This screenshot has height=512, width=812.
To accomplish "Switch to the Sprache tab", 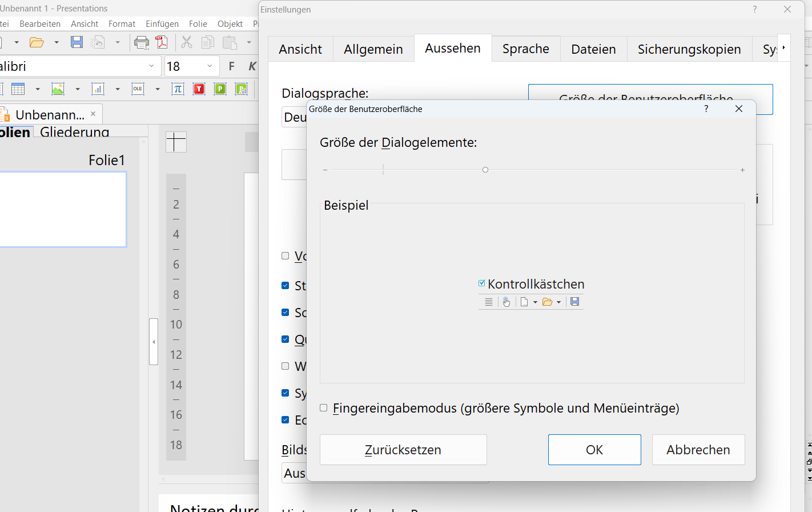I will tap(526, 49).
